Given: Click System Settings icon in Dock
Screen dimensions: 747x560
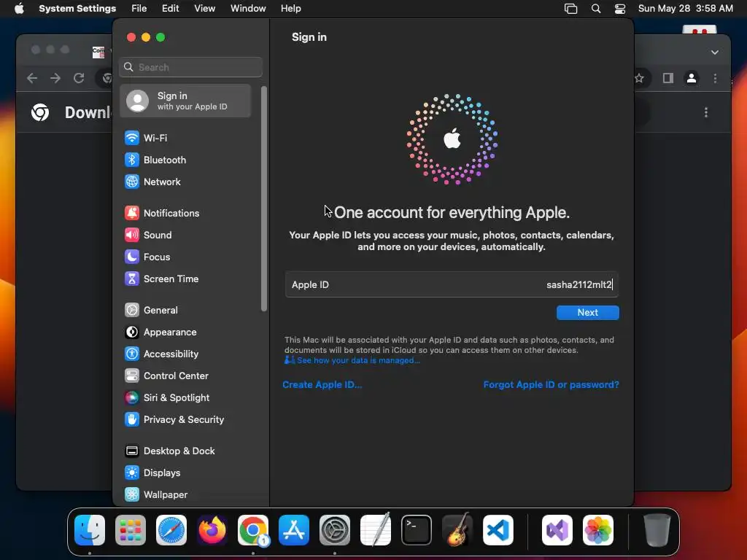Looking at the screenshot, I should (335, 530).
